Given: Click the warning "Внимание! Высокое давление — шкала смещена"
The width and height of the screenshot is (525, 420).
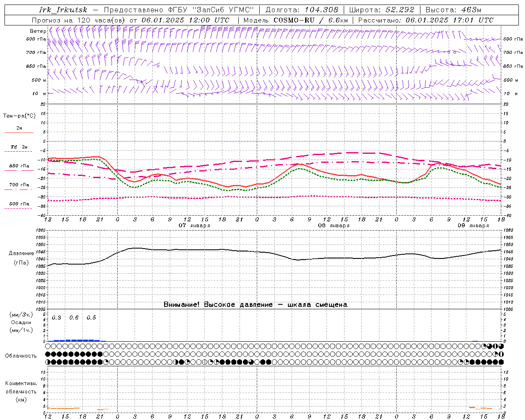Looking at the screenshot, I should click(256, 305).
